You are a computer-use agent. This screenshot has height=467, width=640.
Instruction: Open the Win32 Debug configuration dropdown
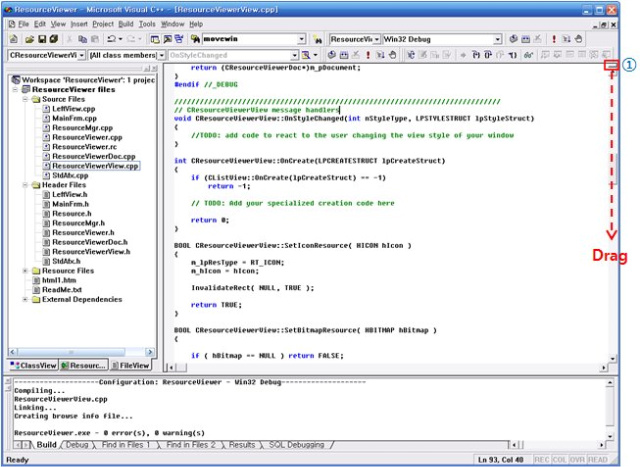pos(498,39)
